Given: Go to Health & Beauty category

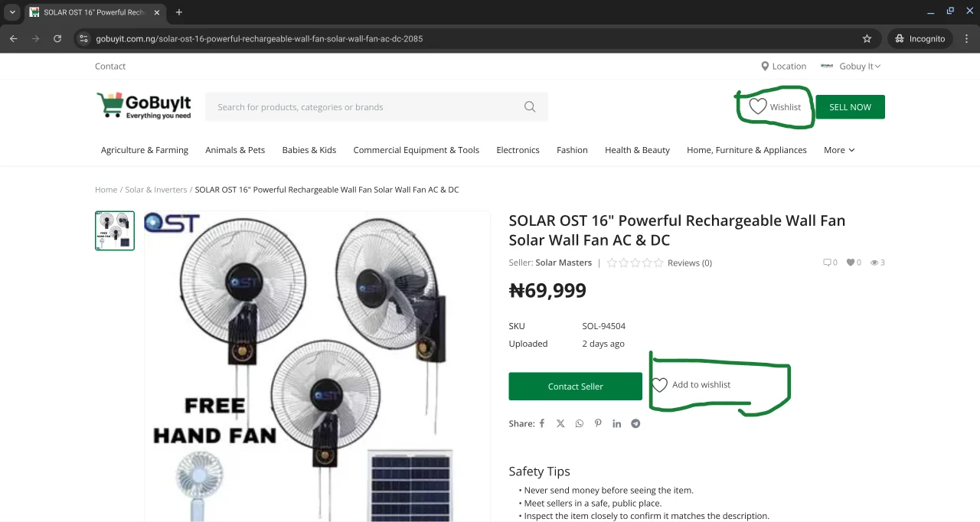Looking at the screenshot, I should point(637,150).
